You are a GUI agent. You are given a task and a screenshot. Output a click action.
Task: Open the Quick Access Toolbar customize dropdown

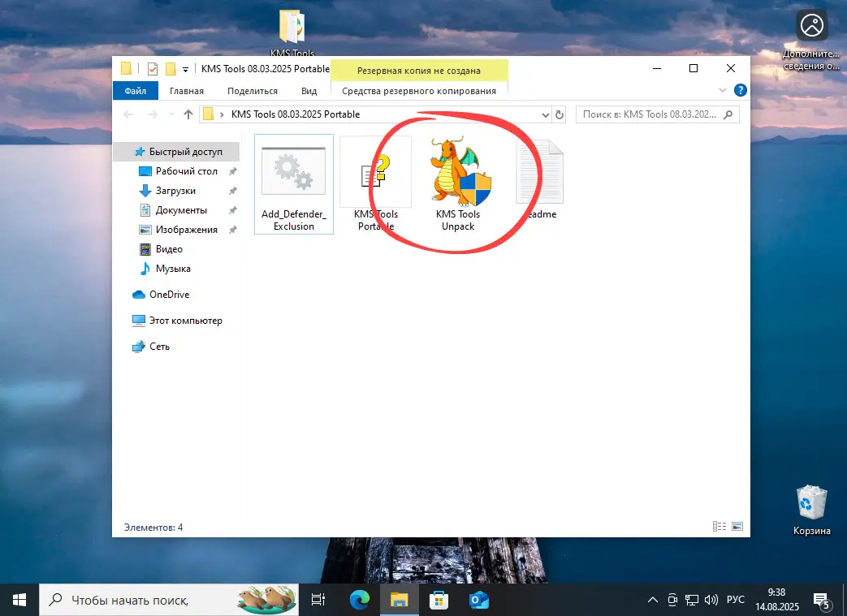click(185, 69)
